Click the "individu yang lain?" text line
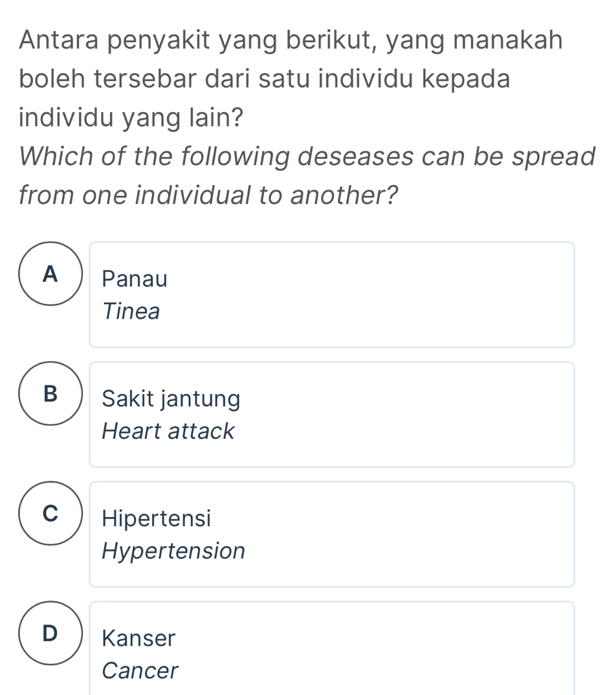The image size is (616, 695). [x=131, y=118]
